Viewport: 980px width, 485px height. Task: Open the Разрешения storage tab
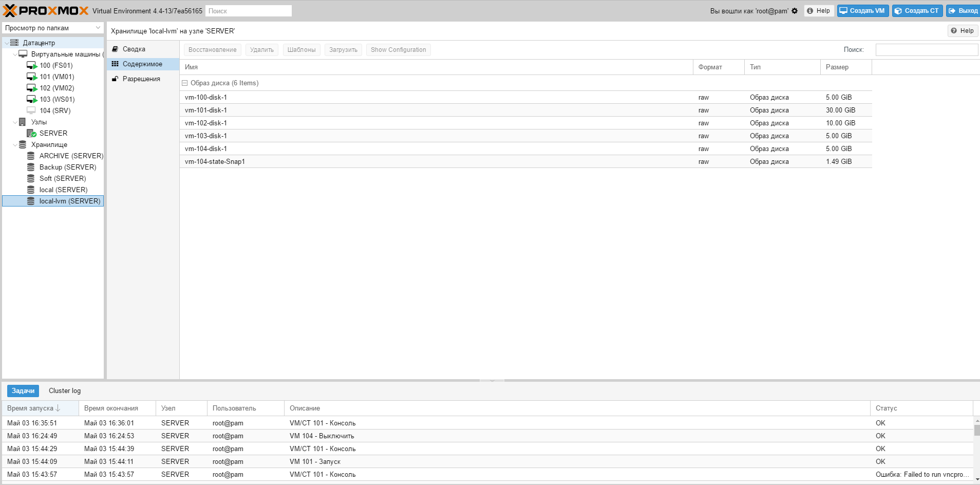click(143, 79)
